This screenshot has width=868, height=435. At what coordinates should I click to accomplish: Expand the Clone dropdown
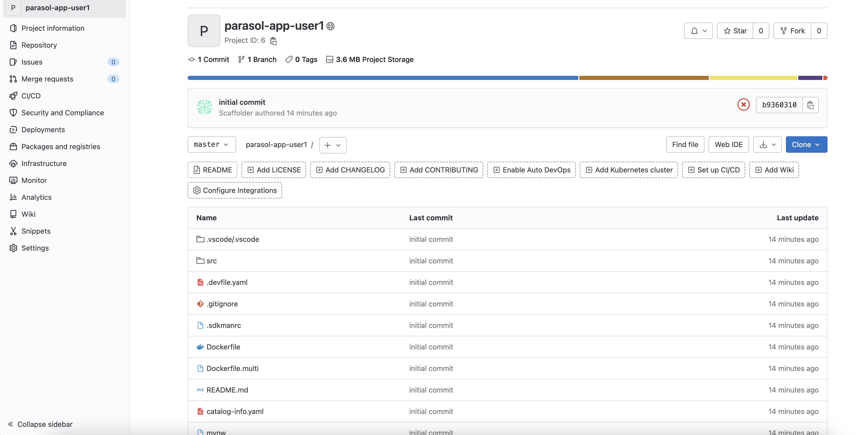click(806, 144)
